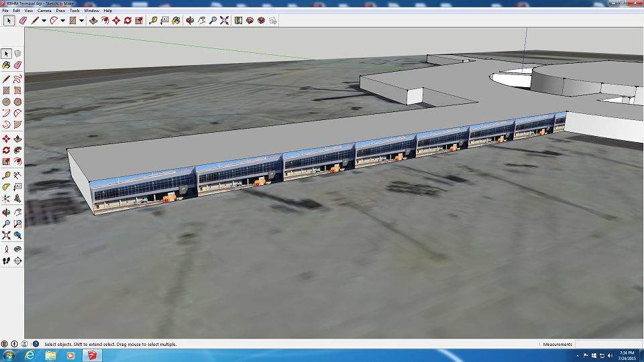Expand the Shapes tool dropdown arrow

pos(82,21)
